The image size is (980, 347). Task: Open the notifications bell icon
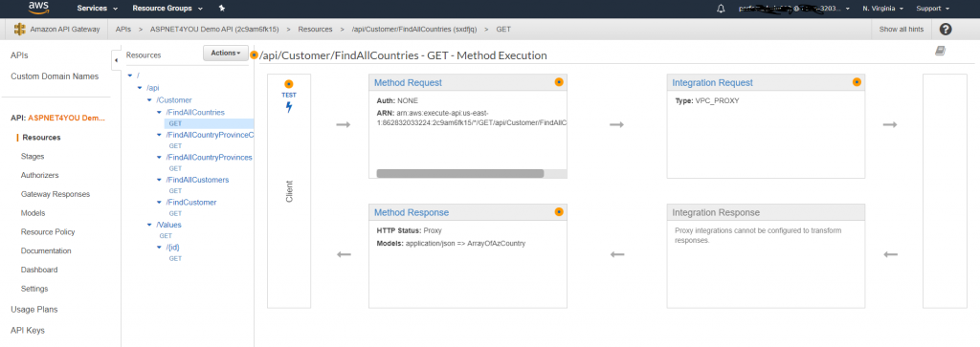click(721, 9)
